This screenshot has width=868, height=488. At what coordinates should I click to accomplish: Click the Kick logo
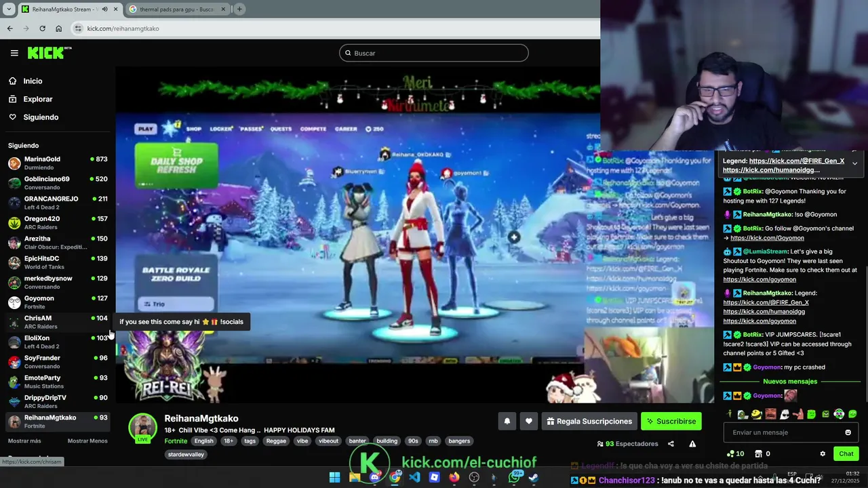point(50,53)
